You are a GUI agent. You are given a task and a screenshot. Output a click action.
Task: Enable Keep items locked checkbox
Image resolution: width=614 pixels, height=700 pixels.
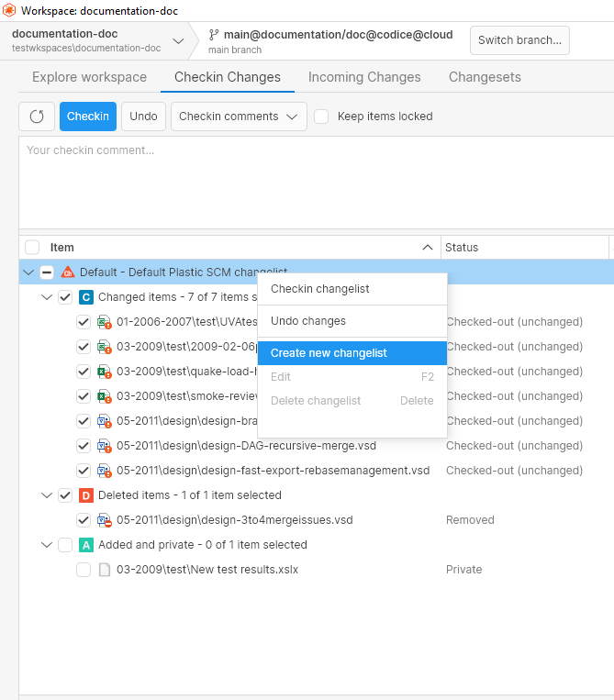tap(321, 117)
